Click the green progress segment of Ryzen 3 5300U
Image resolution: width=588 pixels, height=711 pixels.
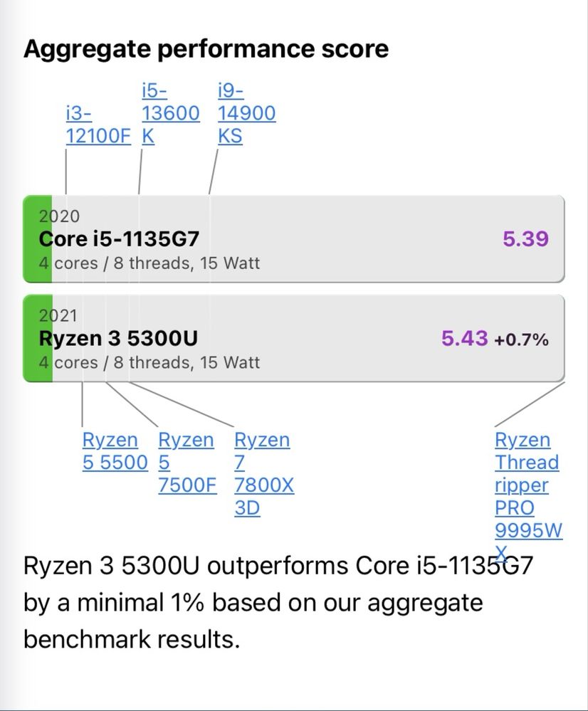tap(38, 338)
